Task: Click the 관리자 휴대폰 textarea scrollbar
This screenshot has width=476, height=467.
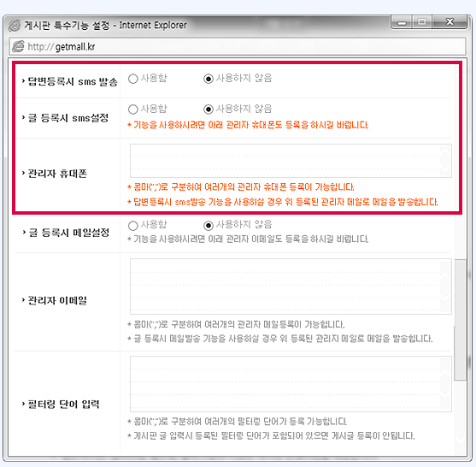Action: [x=445, y=161]
